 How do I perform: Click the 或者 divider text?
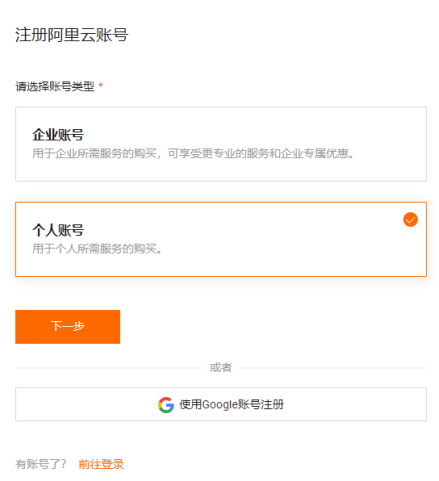221,368
